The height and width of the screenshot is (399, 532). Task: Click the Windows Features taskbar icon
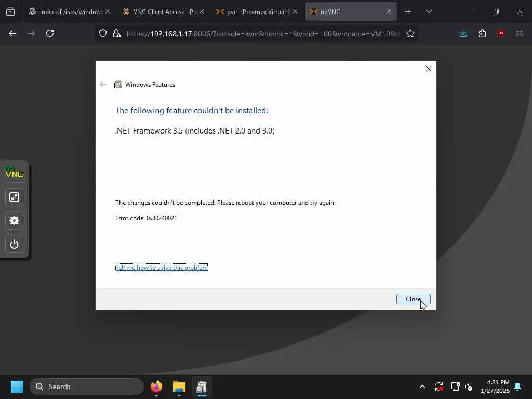202,387
